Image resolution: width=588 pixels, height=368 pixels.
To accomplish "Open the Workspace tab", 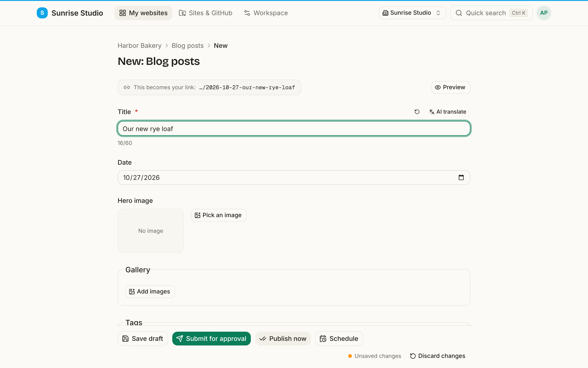I will (266, 13).
